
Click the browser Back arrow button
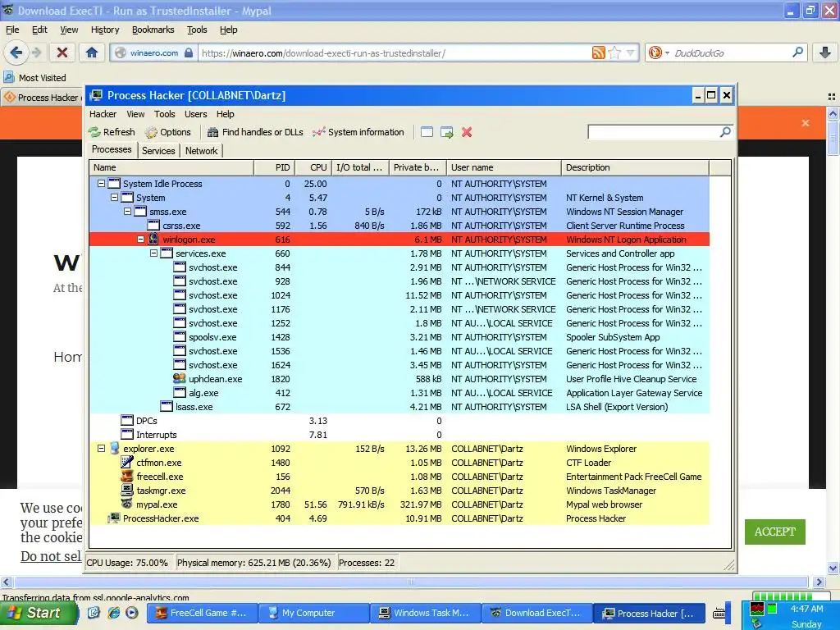16,52
